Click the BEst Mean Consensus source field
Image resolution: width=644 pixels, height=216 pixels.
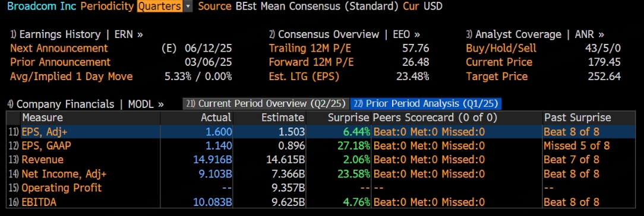pyautogui.click(x=317, y=6)
